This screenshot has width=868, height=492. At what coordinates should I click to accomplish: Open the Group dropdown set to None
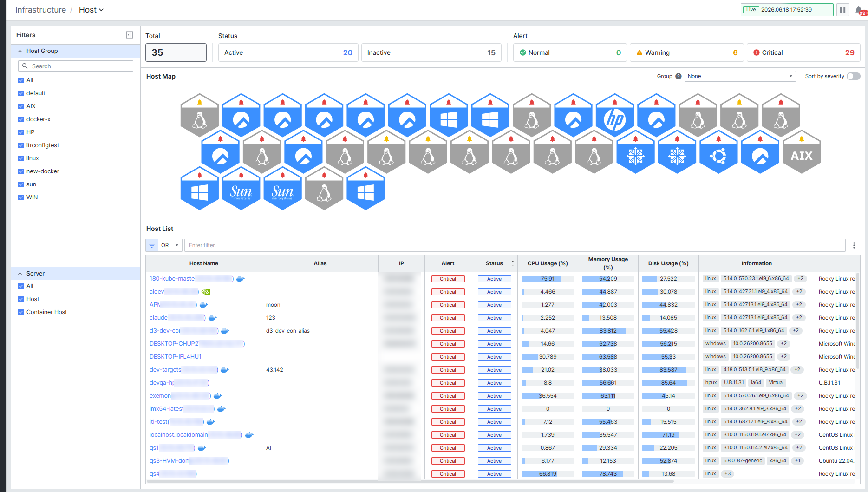click(x=740, y=76)
